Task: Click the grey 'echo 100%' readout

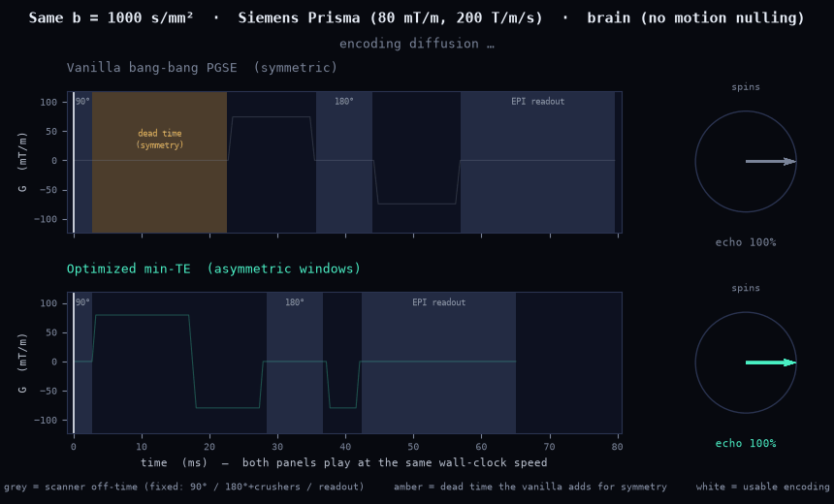Action: pos(745,242)
